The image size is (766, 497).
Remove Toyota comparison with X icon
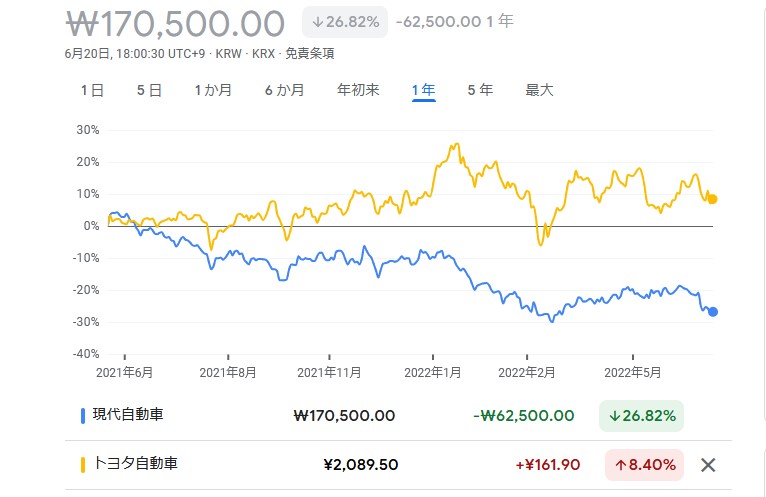point(708,464)
